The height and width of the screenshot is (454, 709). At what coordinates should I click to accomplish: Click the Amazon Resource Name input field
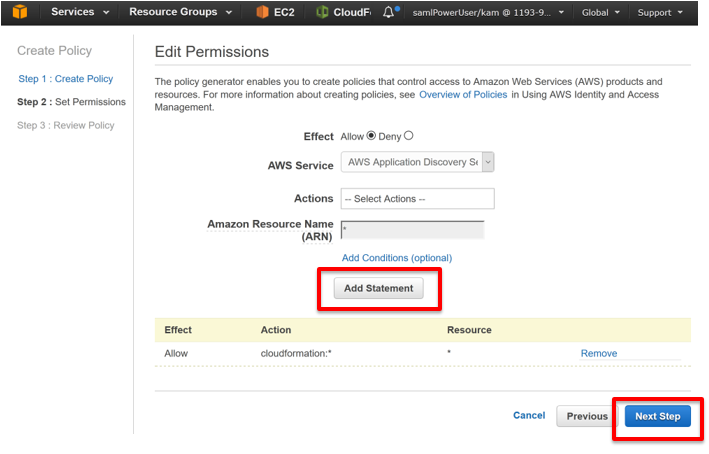[412, 230]
